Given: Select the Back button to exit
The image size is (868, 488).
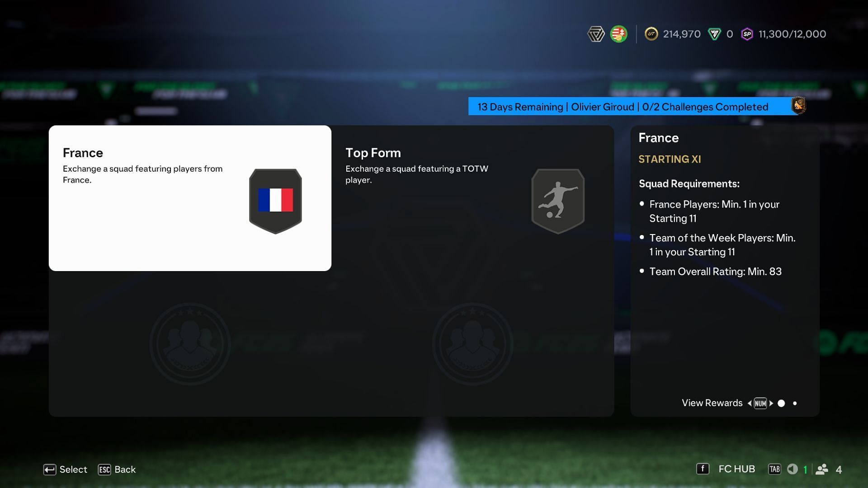Looking at the screenshot, I should (125, 469).
